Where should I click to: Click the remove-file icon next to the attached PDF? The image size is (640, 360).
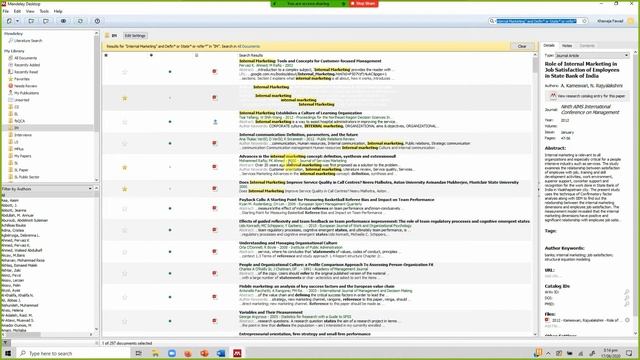[627, 320]
